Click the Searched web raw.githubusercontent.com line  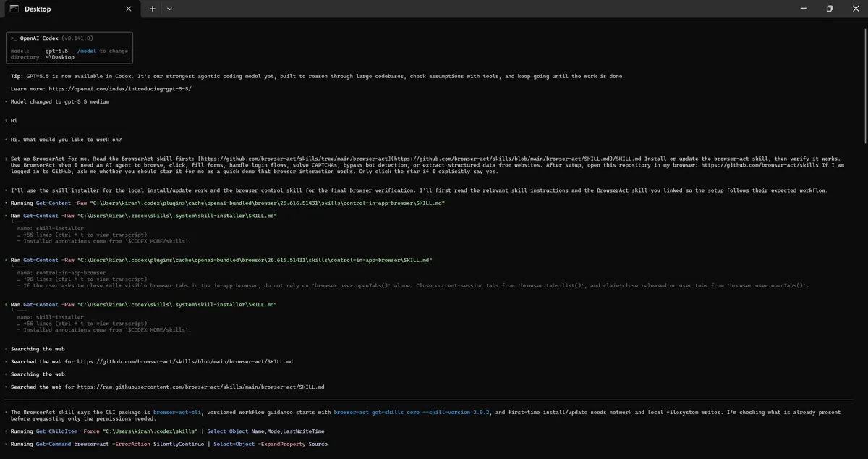(x=168, y=387)
